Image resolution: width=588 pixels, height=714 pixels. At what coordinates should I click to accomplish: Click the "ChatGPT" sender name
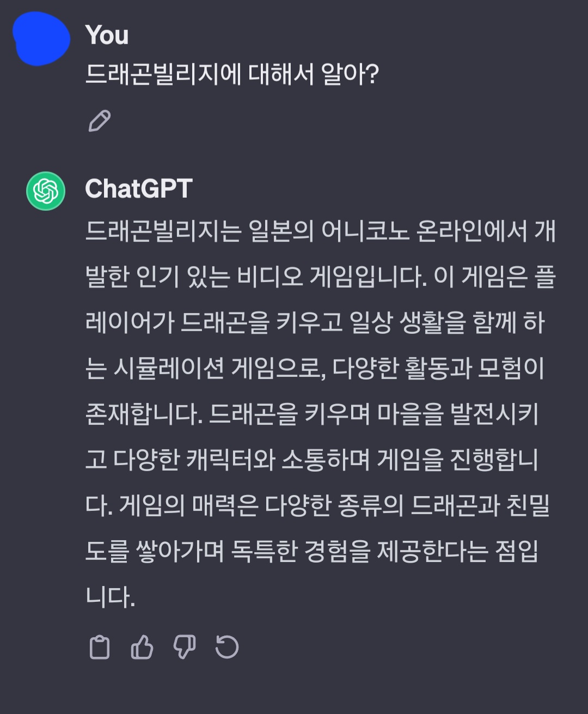[x=139, y=189]
